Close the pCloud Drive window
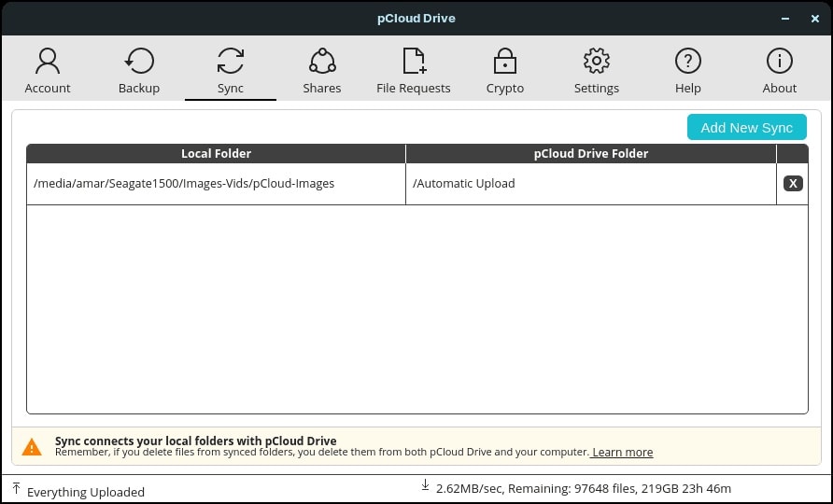Screen dimensions: 833x504 click(815, 19)
